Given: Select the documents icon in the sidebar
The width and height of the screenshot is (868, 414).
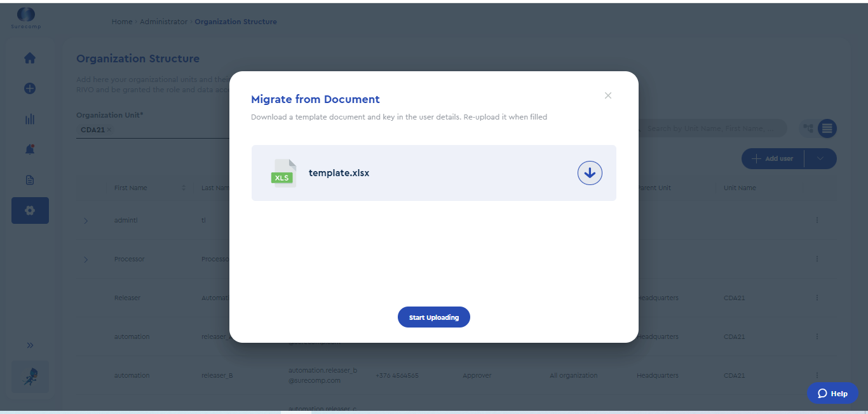Looking at the screenshot, I should [29, 180].
